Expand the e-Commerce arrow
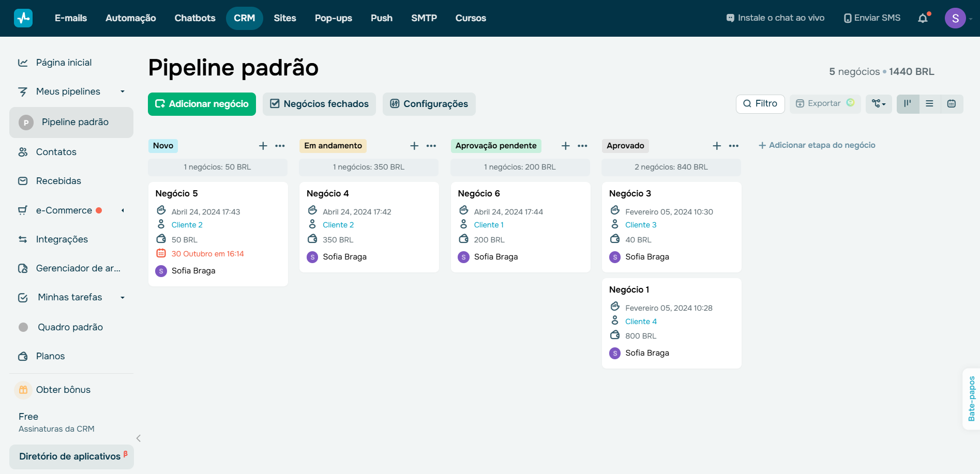Screen dimensions: 980x474 point(123,210)
